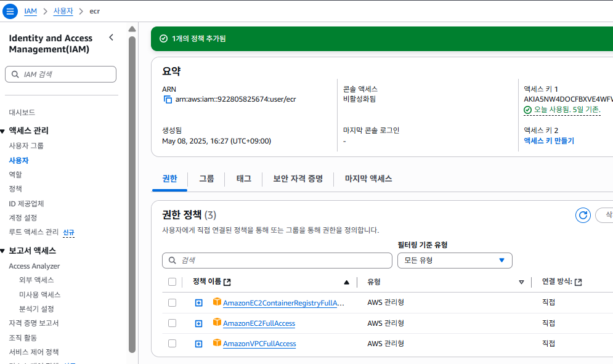Click the AmazonEC2FullAccess policy cube icon
This screenshot has height=364, width=613.
217,322
